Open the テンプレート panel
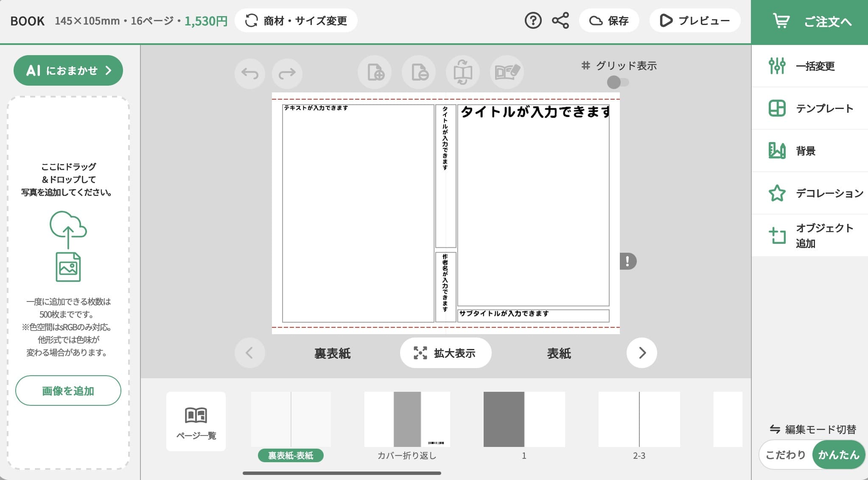Screen dimensions: 868x480 pos(810,109)
